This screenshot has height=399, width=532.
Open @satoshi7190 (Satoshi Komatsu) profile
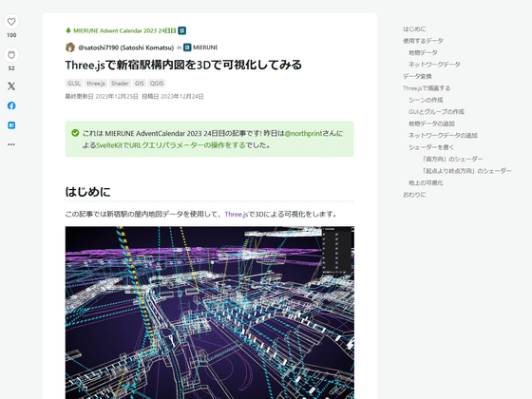(x=125, y=47)
